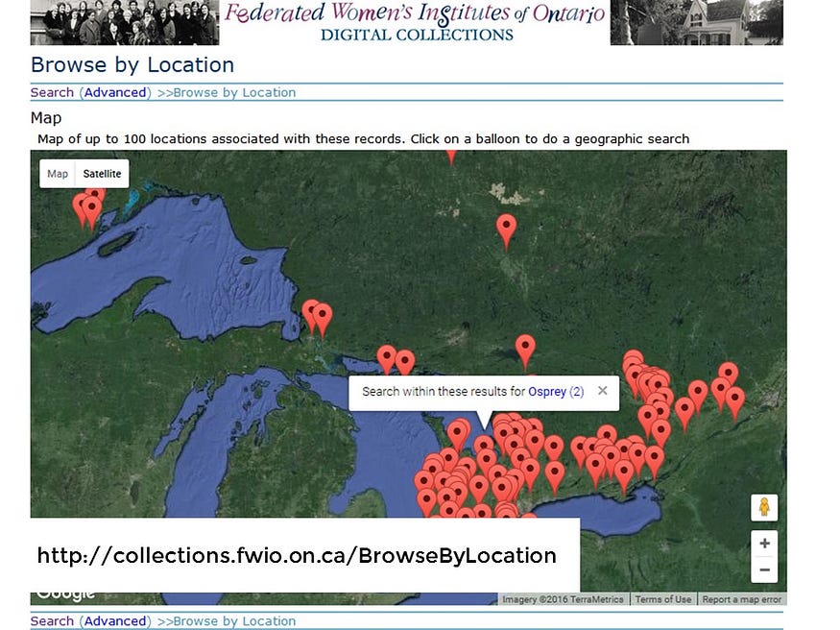840x630 pixels.
Task: Switch map to Satellite view
Action: (102, 174)
